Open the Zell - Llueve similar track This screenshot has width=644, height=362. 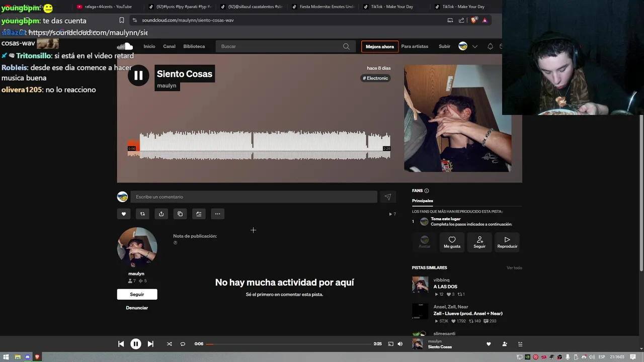coord(468,313)
